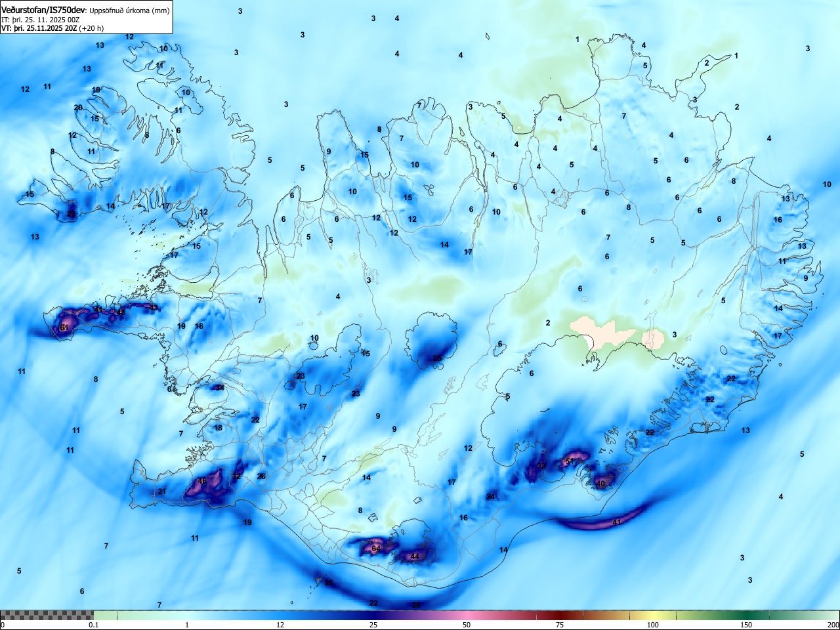
Task: Click the '0.1' tick on the color scale
Action: pos(94,625)
